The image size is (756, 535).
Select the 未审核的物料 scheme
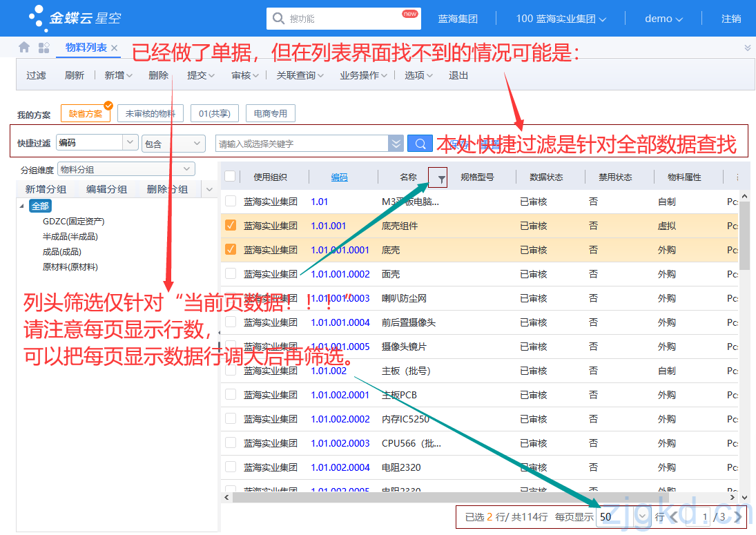click(150, 114)
